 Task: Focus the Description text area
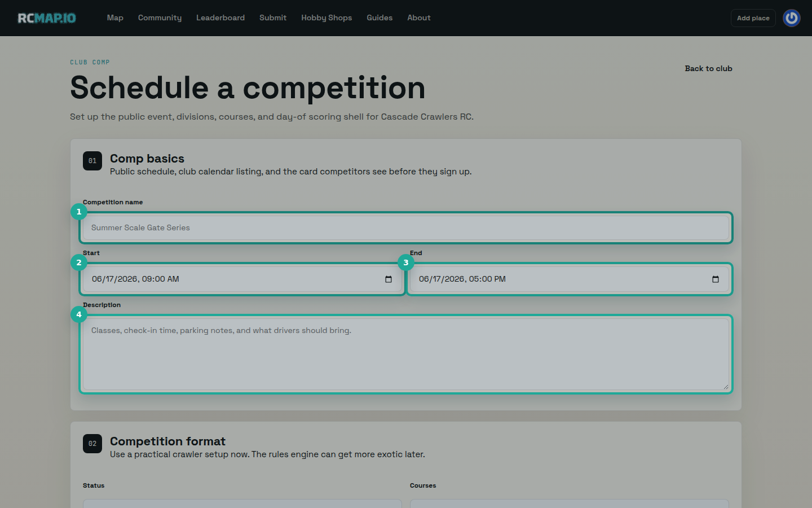coord(406,354)
